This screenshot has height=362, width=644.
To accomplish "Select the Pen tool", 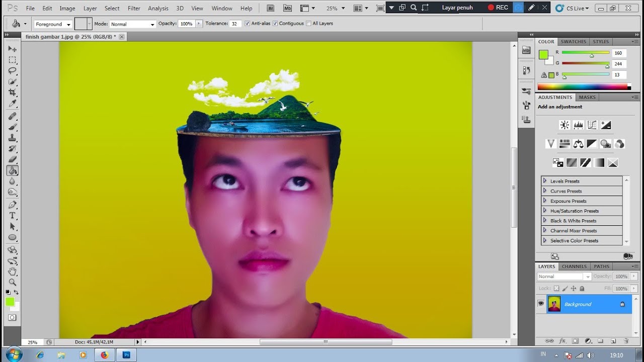I will [x=13, y=205].
